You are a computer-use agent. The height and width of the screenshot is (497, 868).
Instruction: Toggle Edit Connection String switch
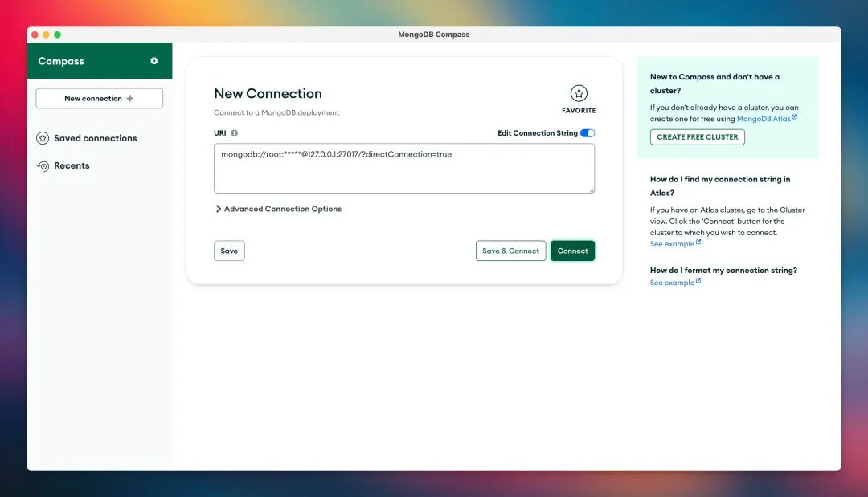coord(588,133)
